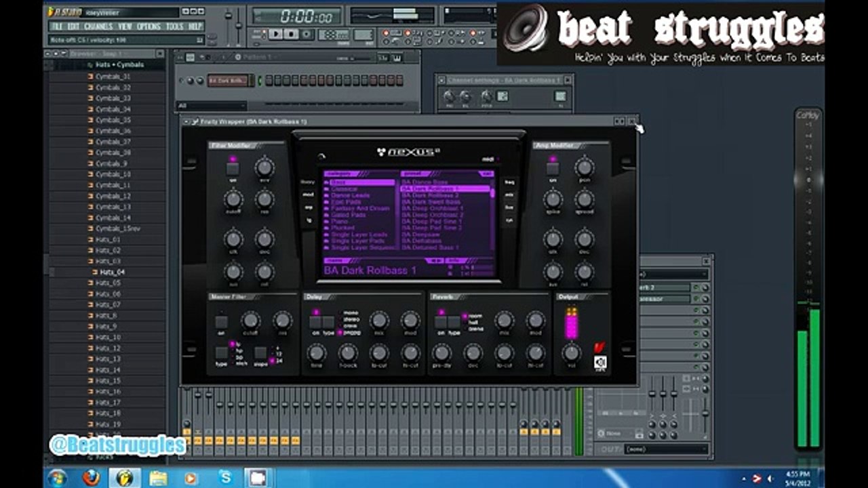The height and width of the screenshot is (488, 868).
Task: Click the system clock in the taskbar
Action: [797, 478]
